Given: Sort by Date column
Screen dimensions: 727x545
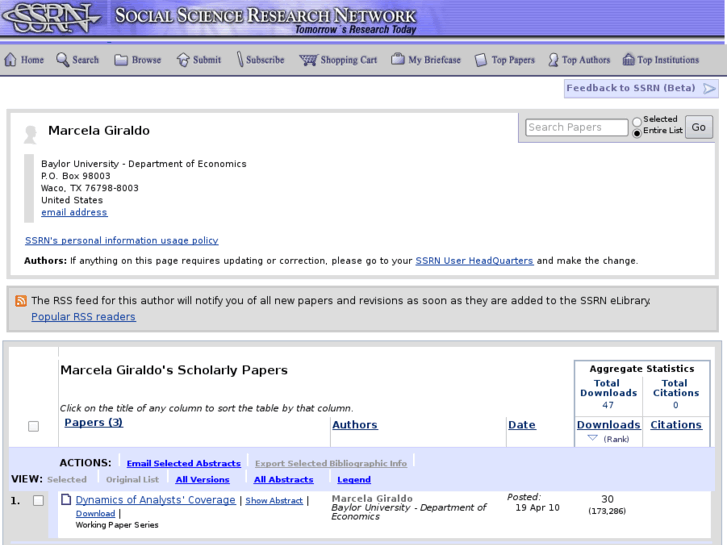Looking at the screenshot, I should 522,424.
